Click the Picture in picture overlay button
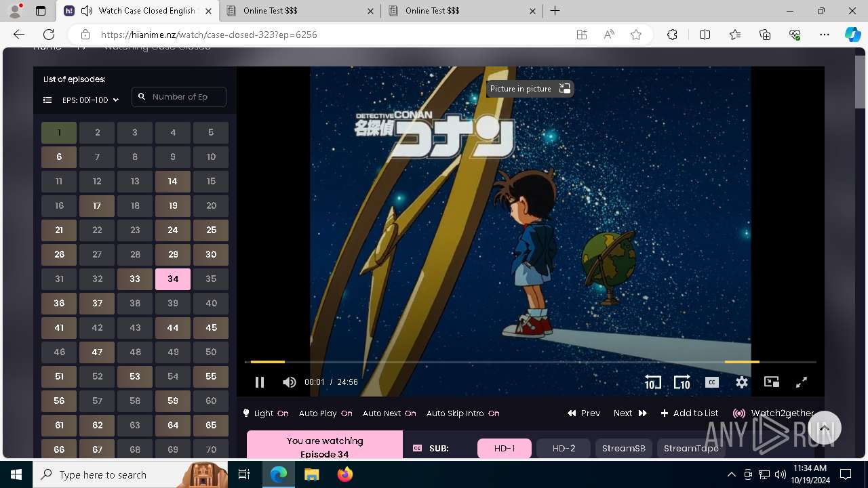Image resolution: width=868 pixels, height=488 pixels. tap(530, 89)
